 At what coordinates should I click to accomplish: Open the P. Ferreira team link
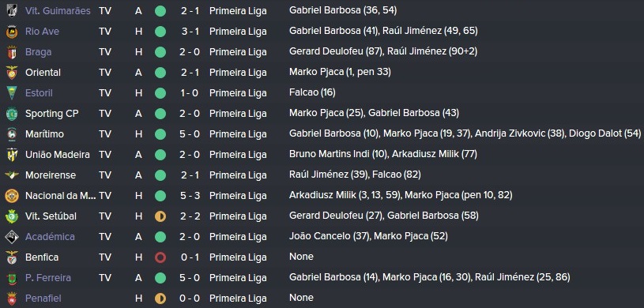[x=48, y=278]
